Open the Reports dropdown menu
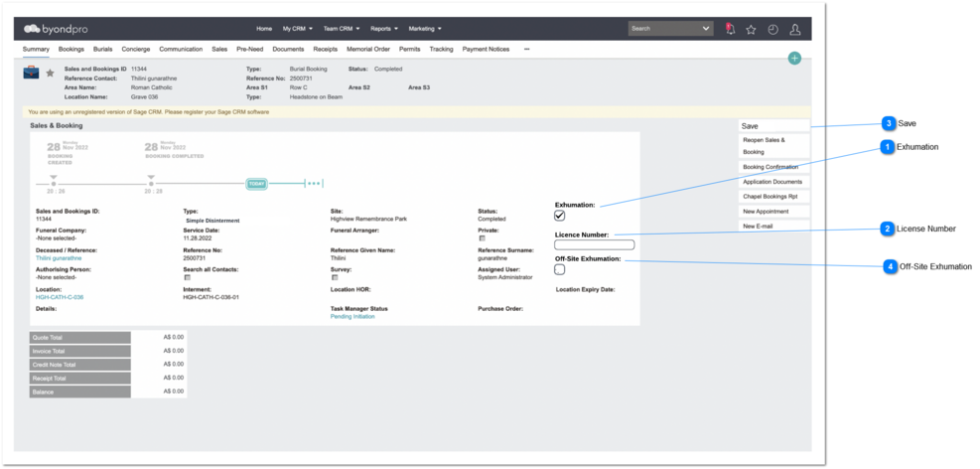980x469 pixels. (383, 29)
